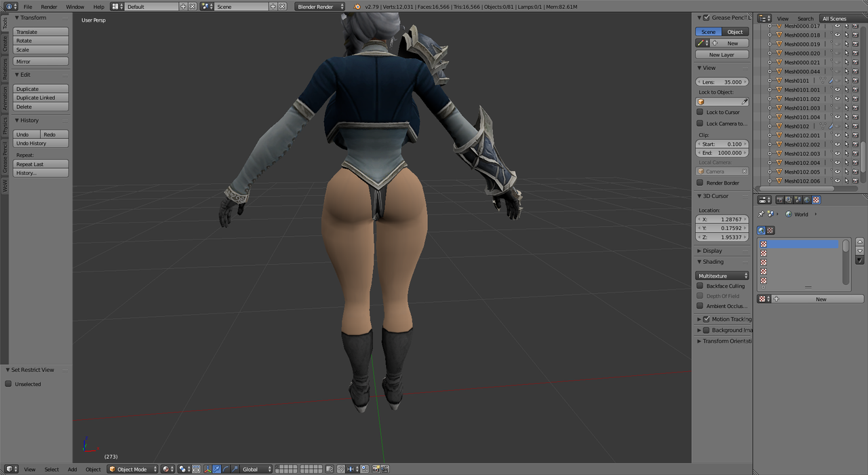Open the Window menu

click(x=75, y=7)
